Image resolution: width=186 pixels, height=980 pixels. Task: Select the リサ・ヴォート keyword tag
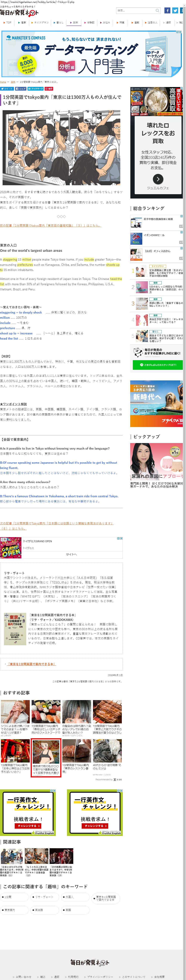tap(45, 897)
